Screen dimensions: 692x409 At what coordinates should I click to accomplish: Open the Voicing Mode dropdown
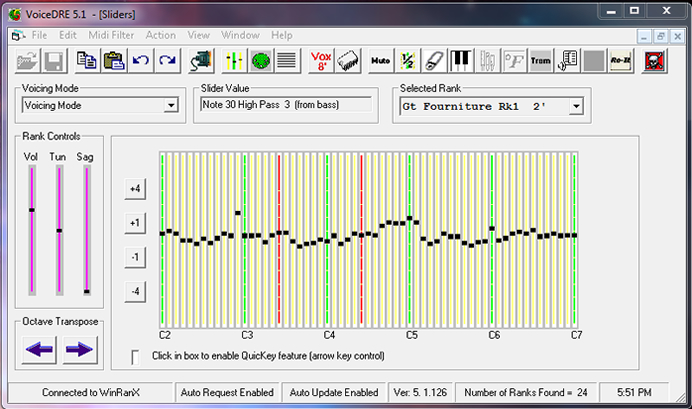coord(171,105)
